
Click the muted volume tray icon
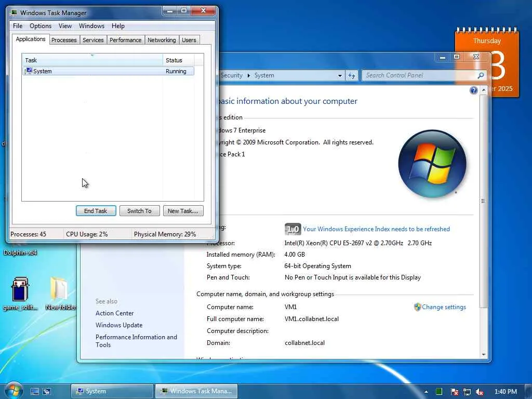[x=480, y=392]
